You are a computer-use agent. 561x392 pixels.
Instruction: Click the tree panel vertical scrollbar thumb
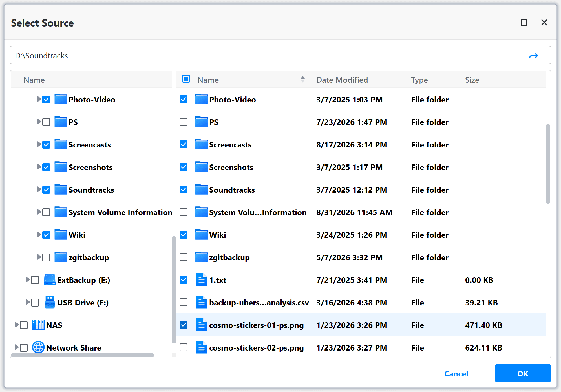click(174, 290)
